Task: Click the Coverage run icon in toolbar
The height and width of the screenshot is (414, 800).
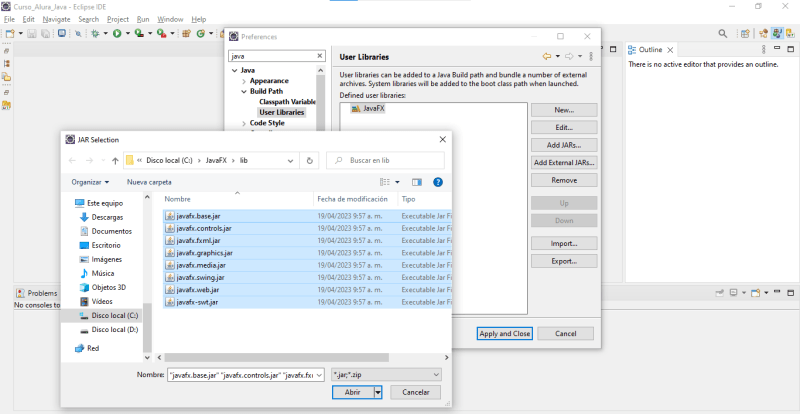Action: (x=139, y=33)
